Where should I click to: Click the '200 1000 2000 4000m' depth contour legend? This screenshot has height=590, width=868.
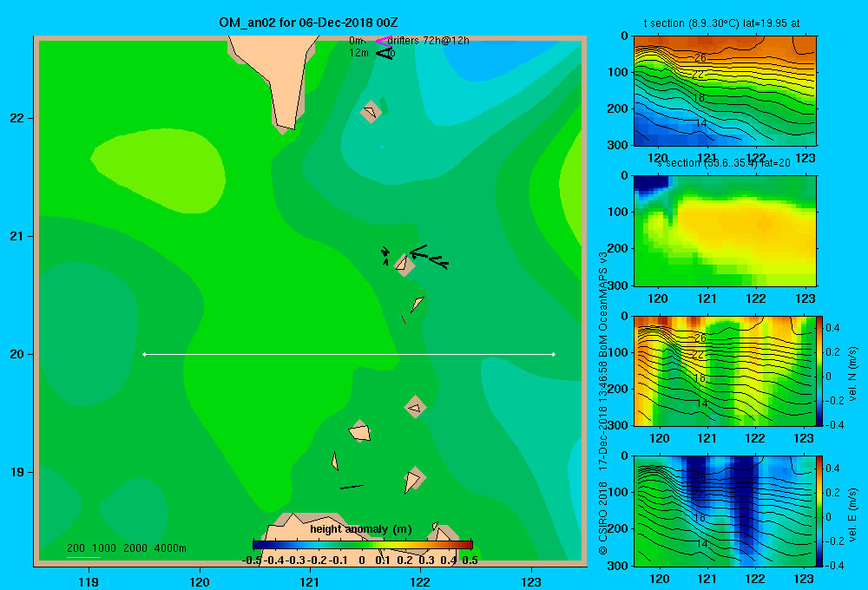(126, 548)
